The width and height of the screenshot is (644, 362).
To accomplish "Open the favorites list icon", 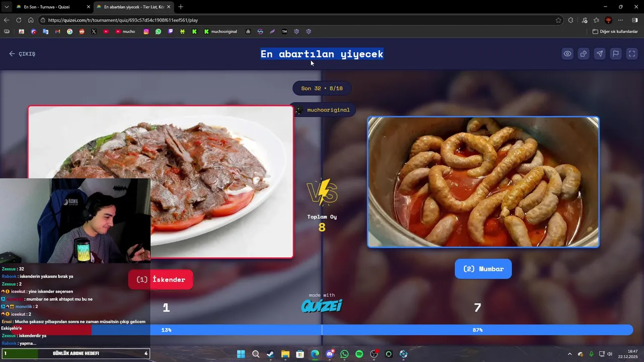I will point(596,20).
